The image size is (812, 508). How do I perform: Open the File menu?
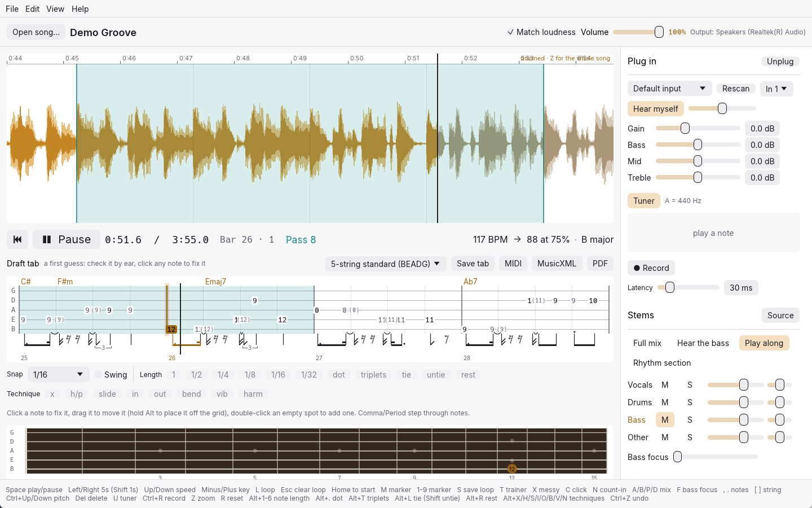[x=12, y=9]
